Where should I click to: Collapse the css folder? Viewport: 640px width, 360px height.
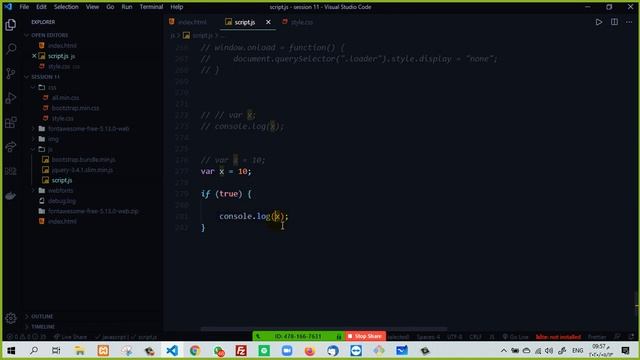click(52, 87)
